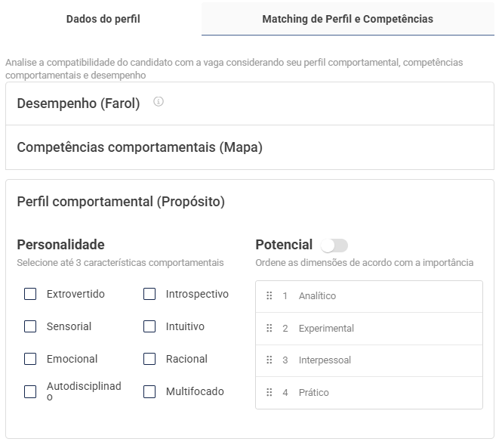Collapse the Perfil comportamental (Propósito) section

coord(121,202)
